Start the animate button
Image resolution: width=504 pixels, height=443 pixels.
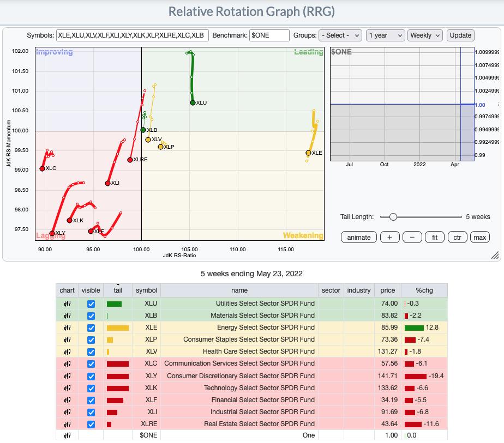(359, 237)
